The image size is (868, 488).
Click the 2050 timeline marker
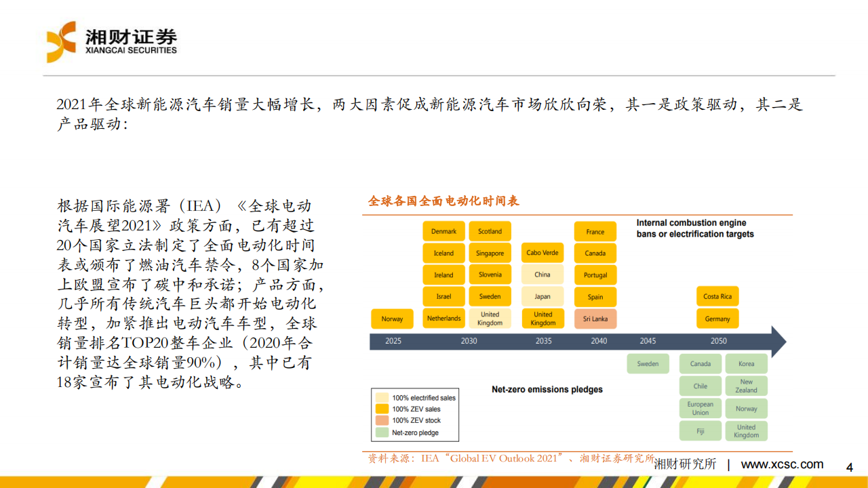point(718,341)
